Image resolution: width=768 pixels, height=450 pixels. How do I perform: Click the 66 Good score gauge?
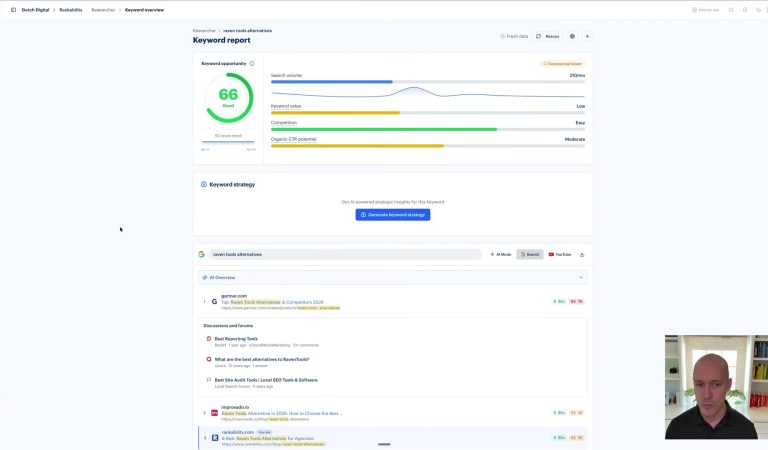click(x=229, y=97)
